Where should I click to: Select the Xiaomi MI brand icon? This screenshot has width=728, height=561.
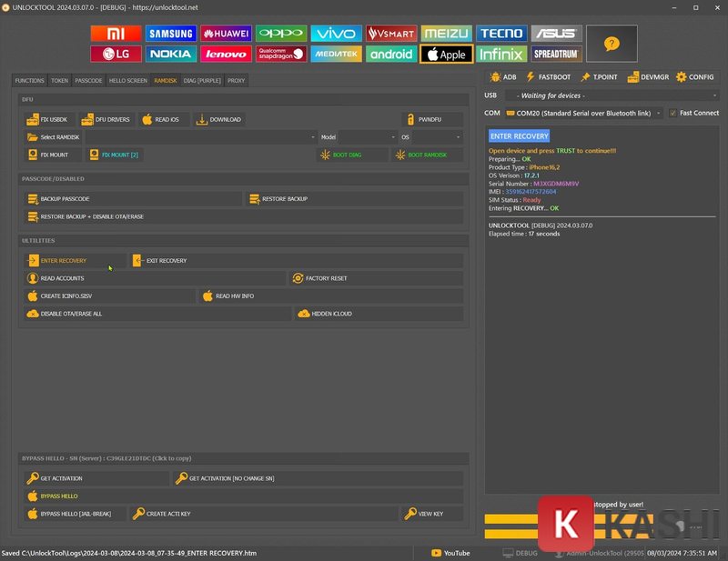pos(116,34)
